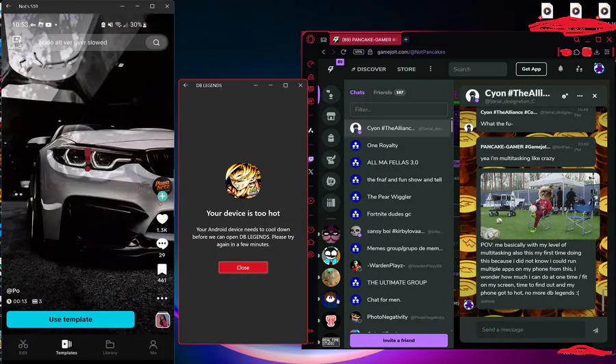The image size is (616, 364).
Task: Open new browser tab with plus
Action: 406,39
